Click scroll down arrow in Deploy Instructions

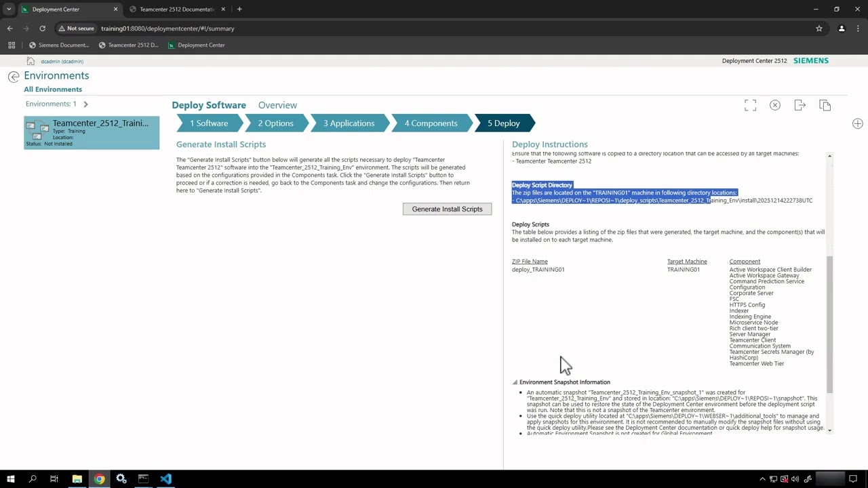click(829, 430)
